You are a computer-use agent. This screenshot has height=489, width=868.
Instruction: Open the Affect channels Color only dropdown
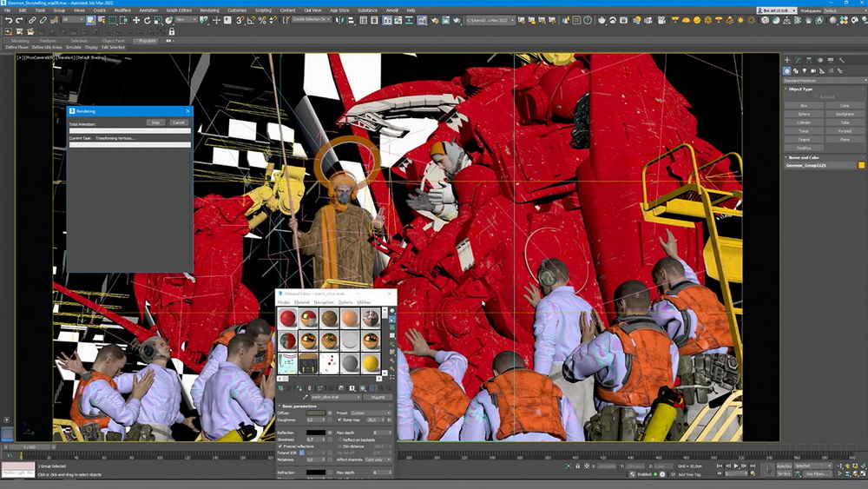click(378, 459)
